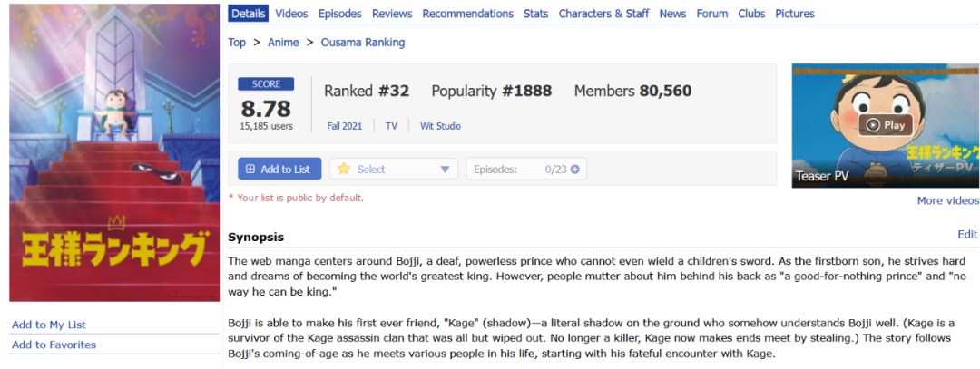This screenshot has width=980, height=369.
Task: Click the Popularity #1888 text
Action: click(491, 92)
